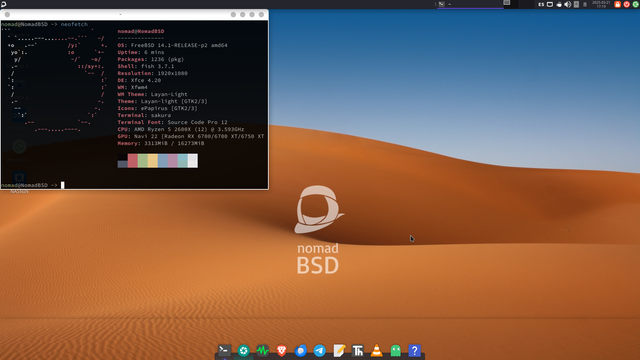Click the red shutdown panel button
640x360 pixels.
click(x=627, y=4)
